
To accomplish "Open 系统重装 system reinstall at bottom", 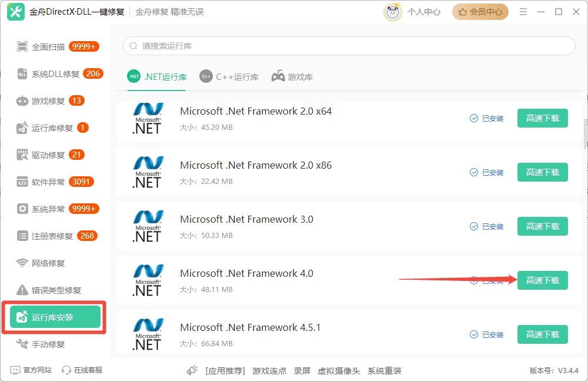I will click(385, 371).
